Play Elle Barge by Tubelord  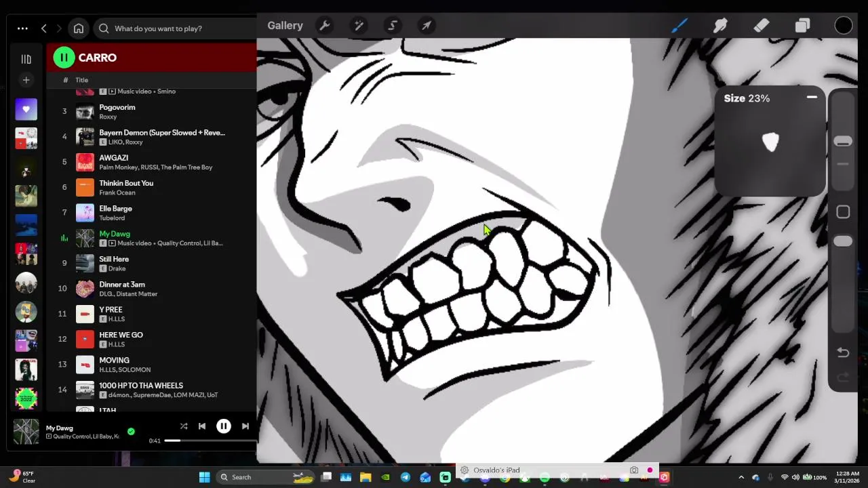(x=152, y=213)
